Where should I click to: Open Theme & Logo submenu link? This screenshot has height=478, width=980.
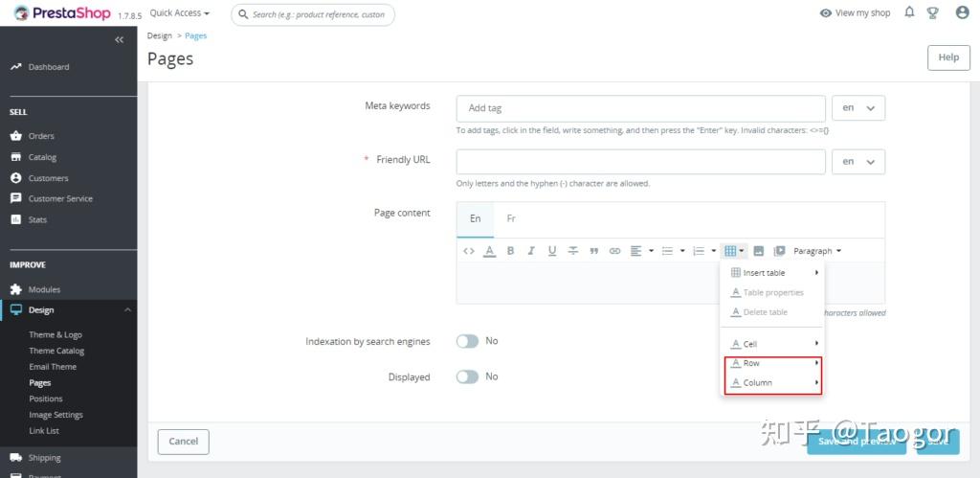55,334
